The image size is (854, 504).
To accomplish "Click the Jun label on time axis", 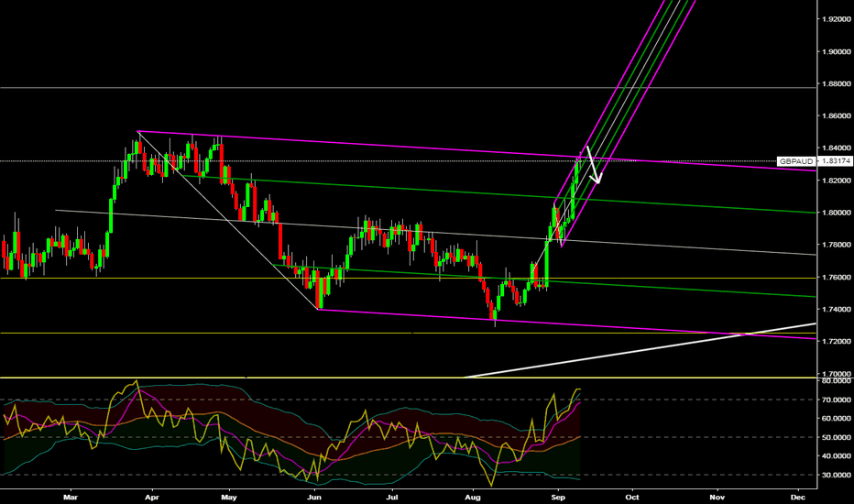I will tap(314, 498).
